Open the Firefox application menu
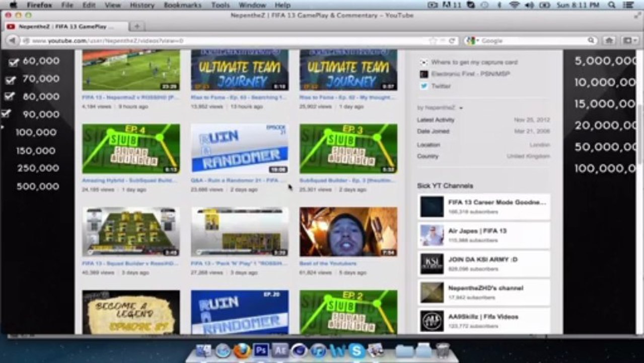 point(39,5)
